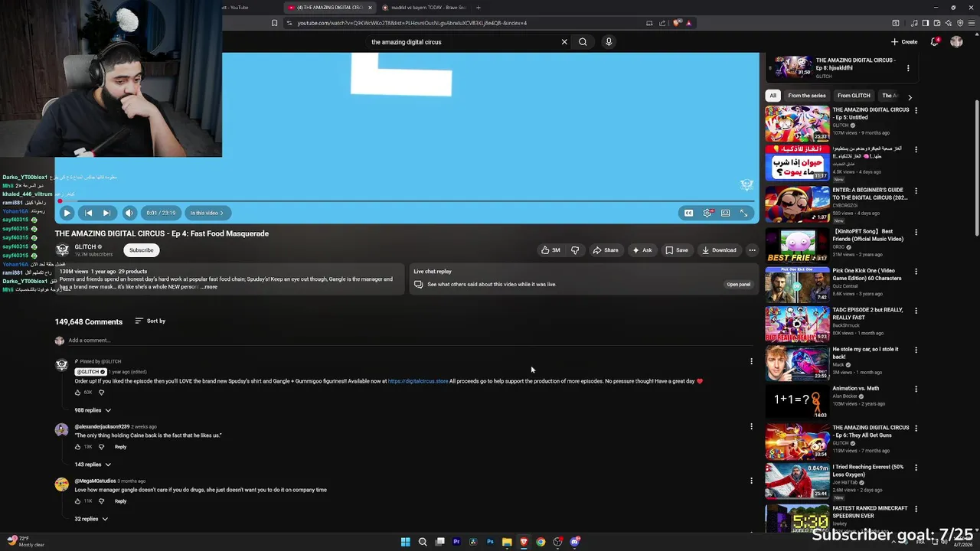980x551 pixels.
Task: Click the 'Add a comment...' field
Action: 409,341
